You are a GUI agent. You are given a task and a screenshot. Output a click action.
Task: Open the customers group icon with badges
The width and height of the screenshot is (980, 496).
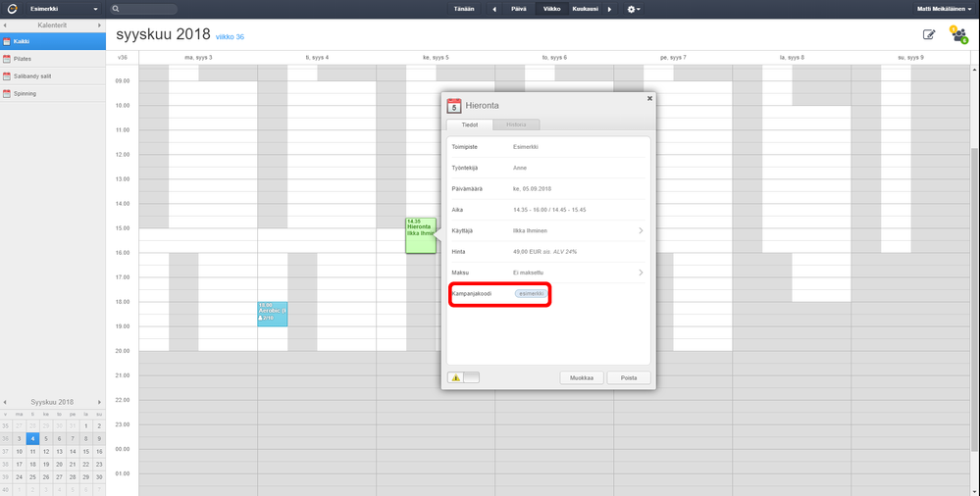pyautogui.click(x=958, y=35)
